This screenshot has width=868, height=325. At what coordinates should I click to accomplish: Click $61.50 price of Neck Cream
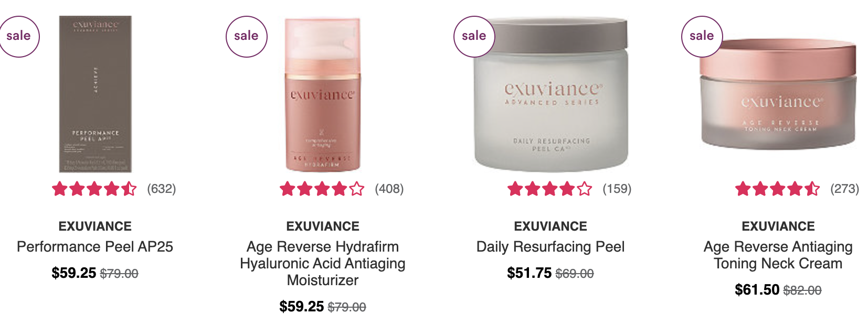pos(757,290)
